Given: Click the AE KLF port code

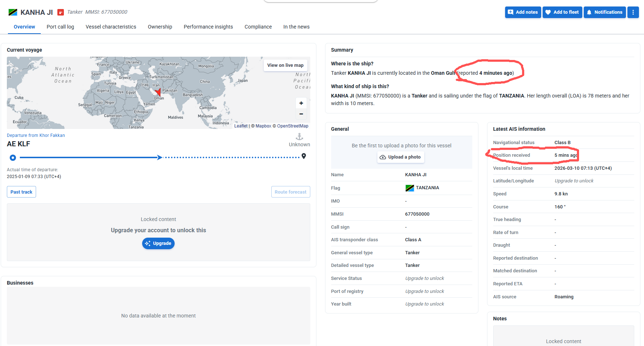Looking at the screenshot, I should click(x=18, y=144).
